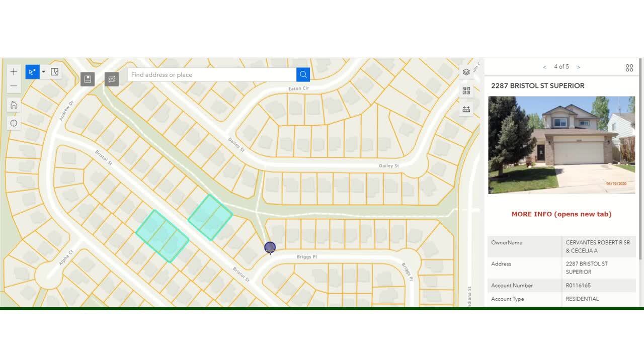
Task: Open the basemap gallery icon
Action: click(466, 90)
